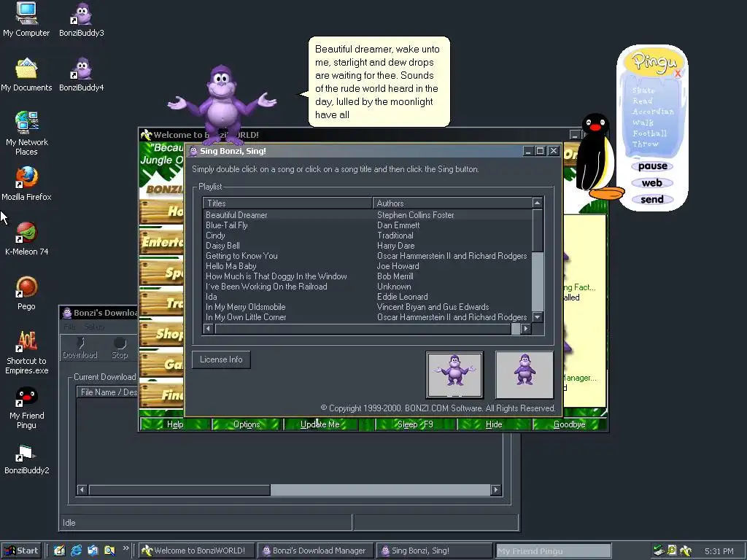The height and width of the screenshot is (560, 747).
Task: Click Bonzi tray icon near clock
Action: click(x=686, y=551)
